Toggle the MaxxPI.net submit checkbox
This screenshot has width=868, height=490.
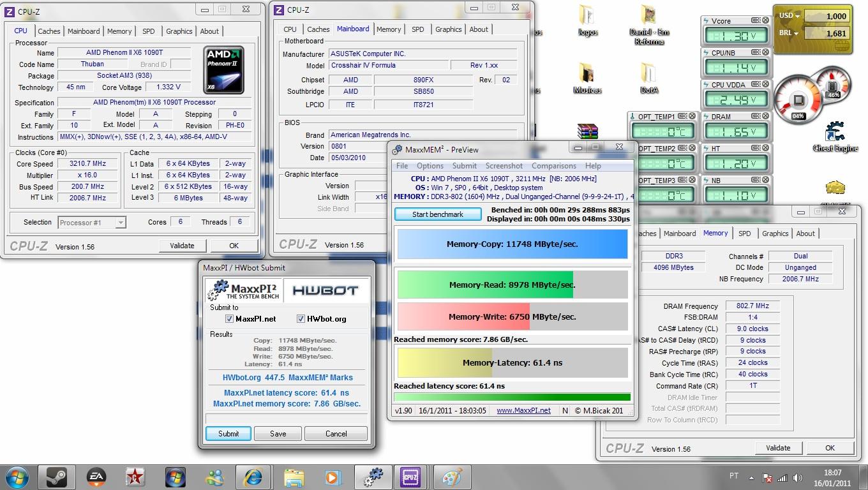click(229, 319)
